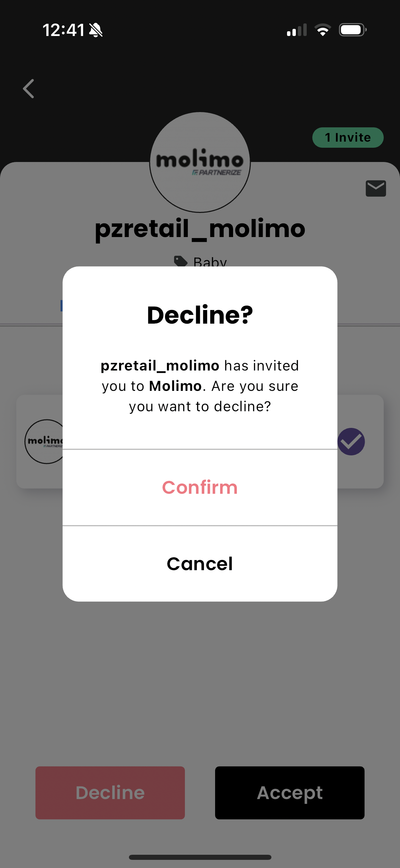
Task: Tap the Decline? dialog title
Action: point(200,315)
